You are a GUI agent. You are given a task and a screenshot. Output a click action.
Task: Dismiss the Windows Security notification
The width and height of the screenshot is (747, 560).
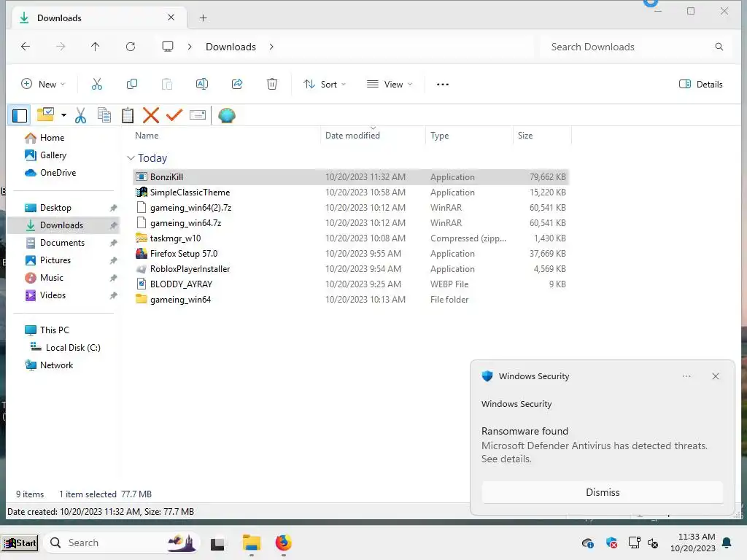(x=602, y=492)
